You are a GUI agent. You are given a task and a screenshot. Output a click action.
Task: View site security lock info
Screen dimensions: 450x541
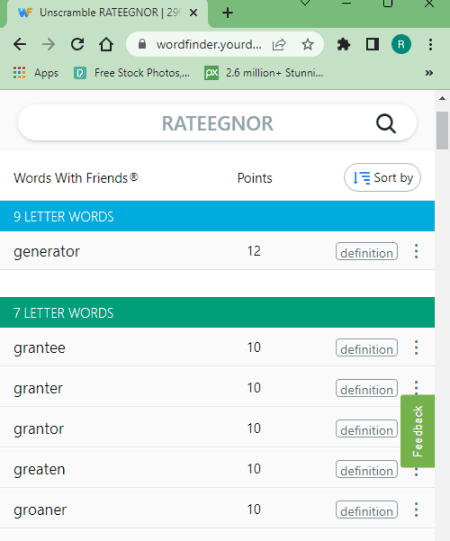[x=142, y=44]
